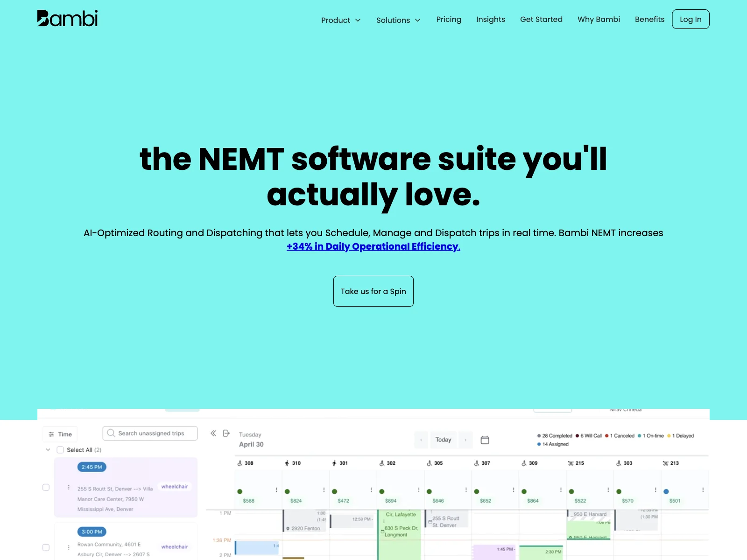Open vehicle 301 options menu
This screenshot has width=747, height=560.
coord(371,490)
